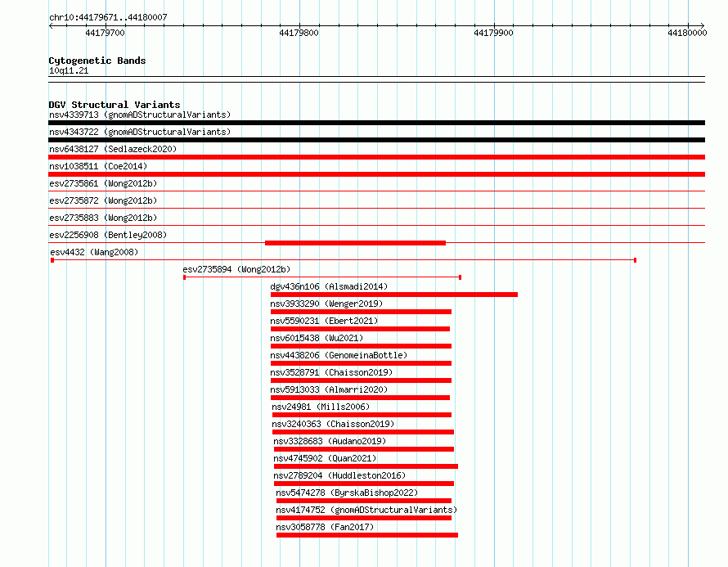Select nsv6015438 (Wu2021) label
Viewport: 728px width, 567px height.
tap(317, 338)
